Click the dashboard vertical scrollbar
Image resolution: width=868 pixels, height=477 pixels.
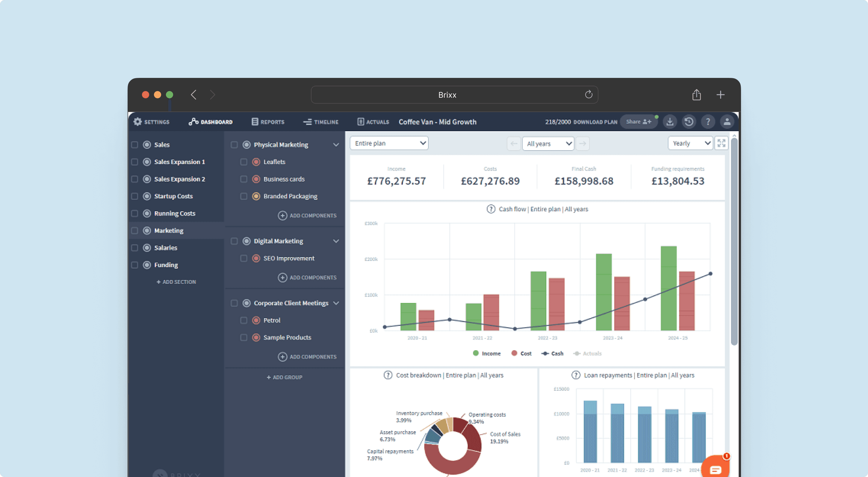(734, 241)
